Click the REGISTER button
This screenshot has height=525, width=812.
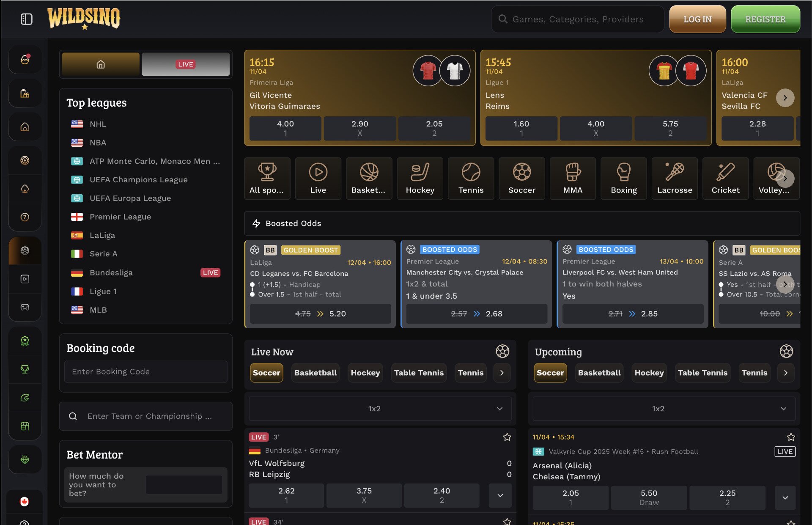coord(765,19)
